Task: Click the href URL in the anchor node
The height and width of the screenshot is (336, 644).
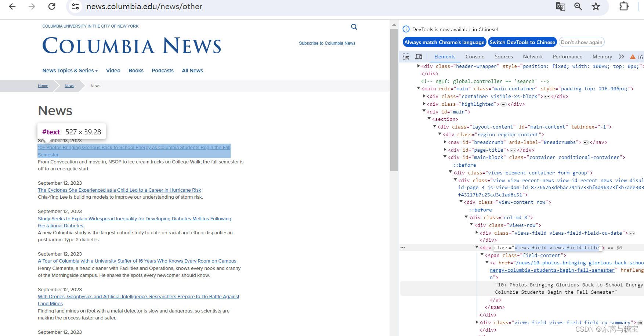Action: pyautogui.click(x=567, y=266)
